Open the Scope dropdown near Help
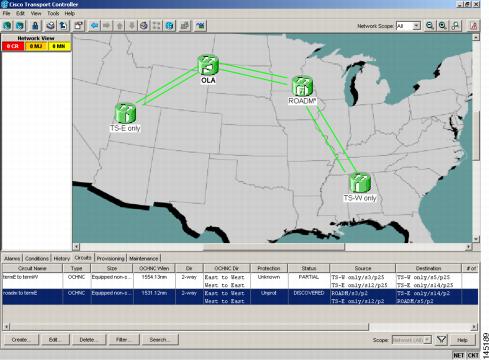 [412, 340]
